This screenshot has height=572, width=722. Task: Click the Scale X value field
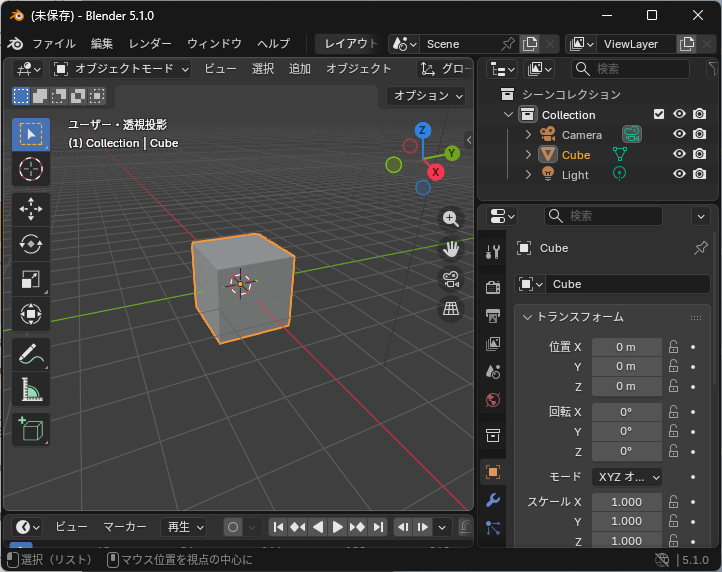click(x=626, y=502)
